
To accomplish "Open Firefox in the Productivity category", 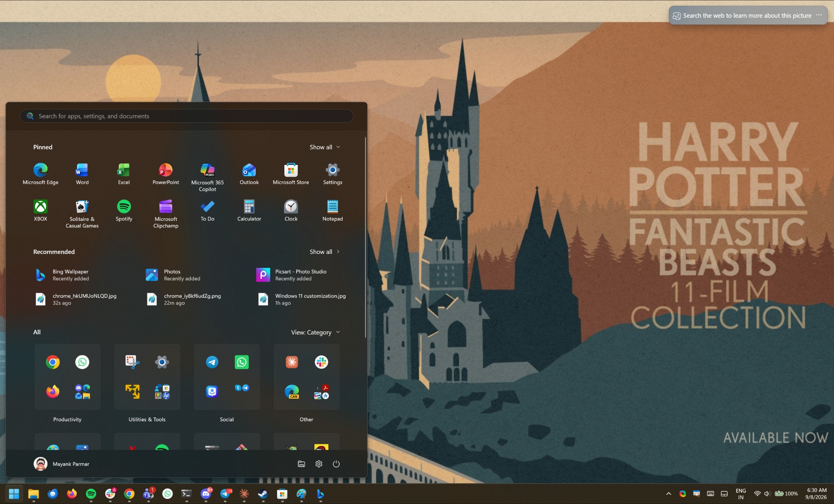I will (x=53, y=391).
